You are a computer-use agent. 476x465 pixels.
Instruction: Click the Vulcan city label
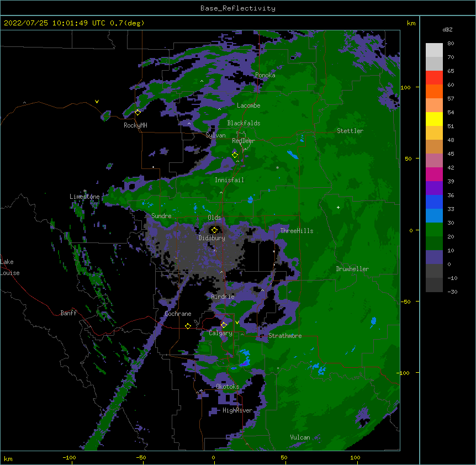(x=300, y=437)
